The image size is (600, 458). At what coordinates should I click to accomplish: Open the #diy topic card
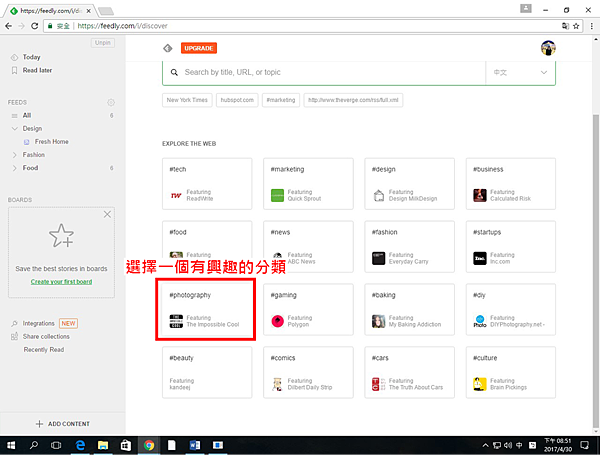(x=510, y=310)
